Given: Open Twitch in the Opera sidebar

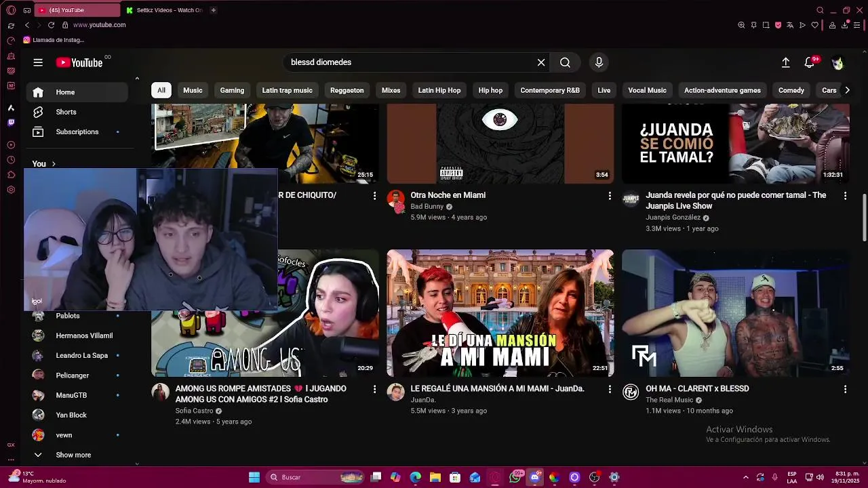Looking at the screenshot, I should (x=11, y=123).
